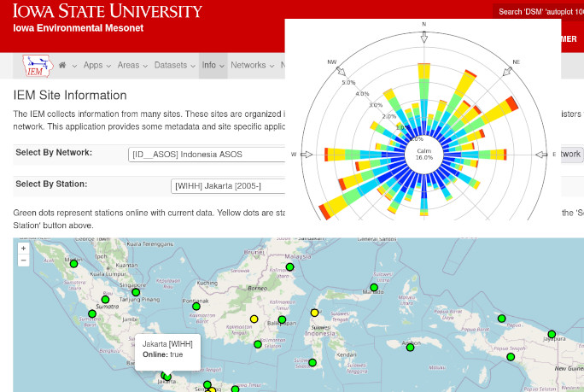
Task: Select the yellow dot near Sulawesi Tengah
Action: [315, 313]
